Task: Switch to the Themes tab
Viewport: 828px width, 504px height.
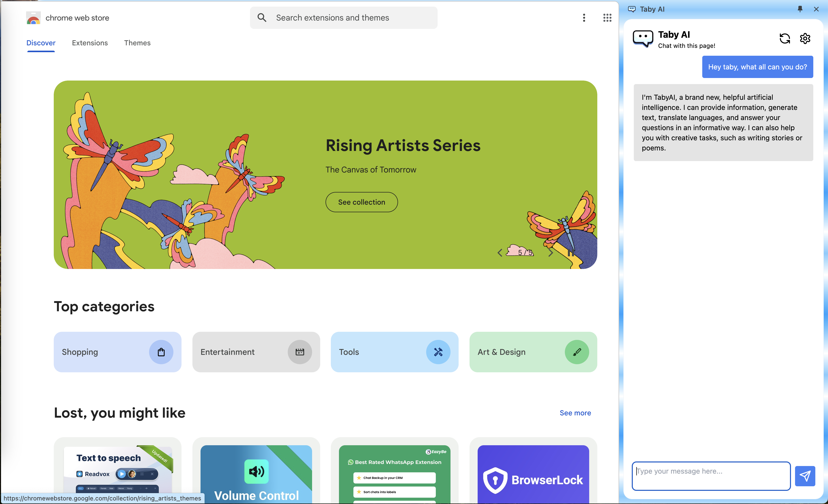Action: 137,43
